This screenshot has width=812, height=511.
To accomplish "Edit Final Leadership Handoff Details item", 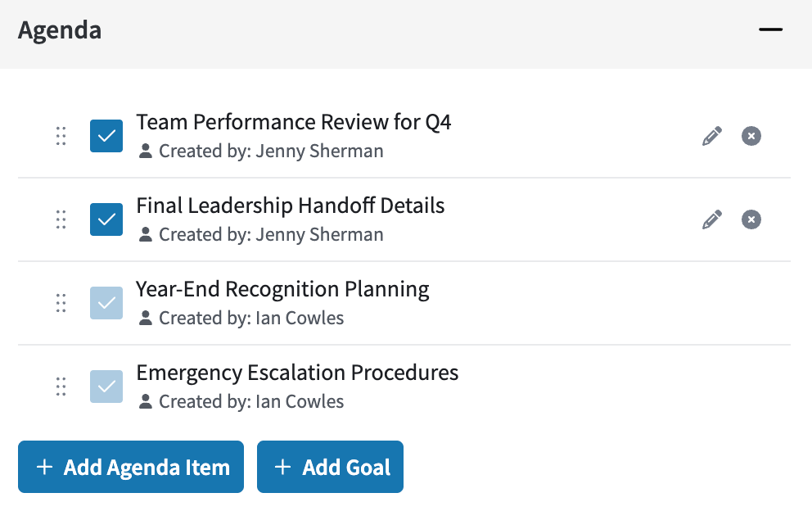I will (712, 219).
